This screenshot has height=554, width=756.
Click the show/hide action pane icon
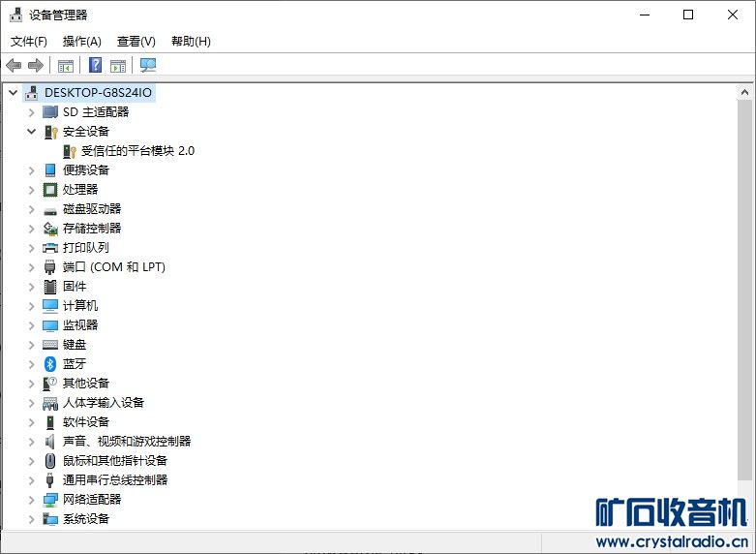(118, 65)
